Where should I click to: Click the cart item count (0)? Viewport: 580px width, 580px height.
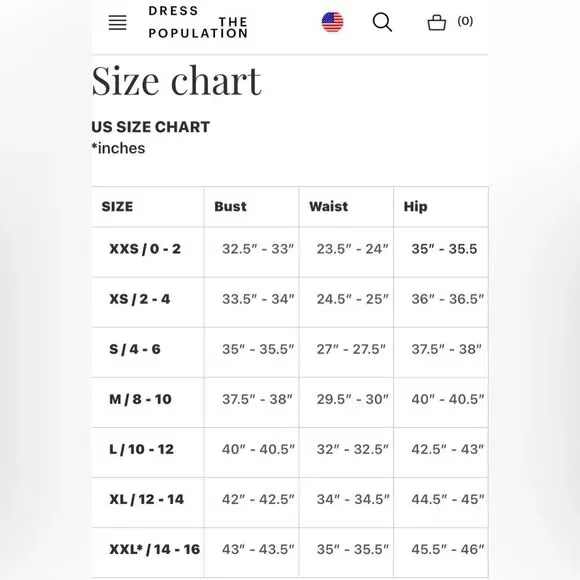pyautogui.click(x=465, y=21)
